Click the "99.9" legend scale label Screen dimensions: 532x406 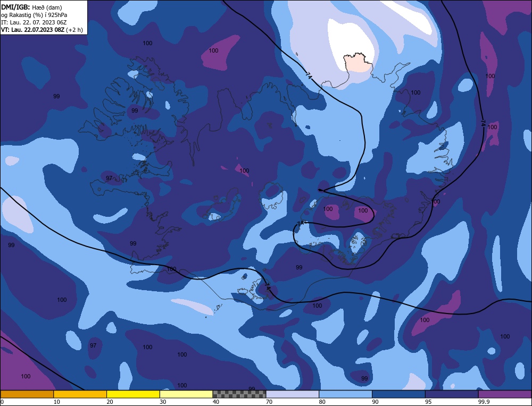(x=483, y=402)
